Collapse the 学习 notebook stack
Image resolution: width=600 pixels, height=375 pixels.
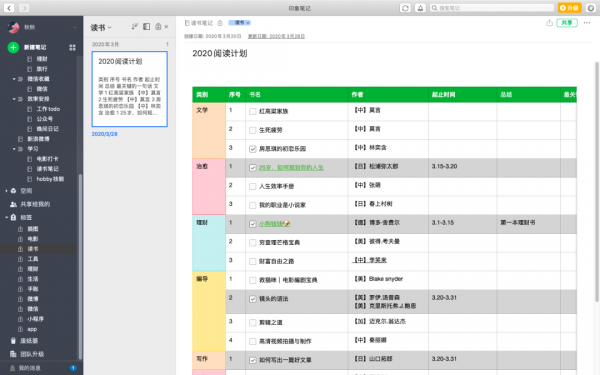14,149
